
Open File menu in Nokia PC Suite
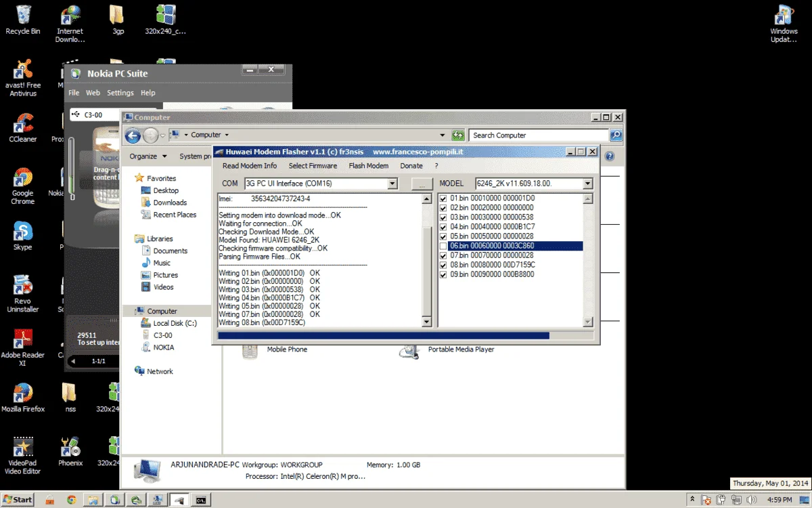pyautogui.click(x=74, y=93)
